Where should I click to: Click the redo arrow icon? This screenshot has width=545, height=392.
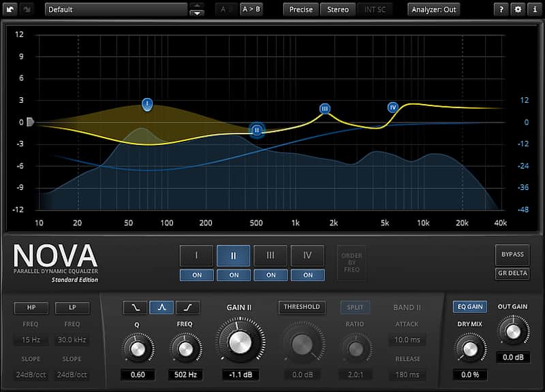pos(27,10)
